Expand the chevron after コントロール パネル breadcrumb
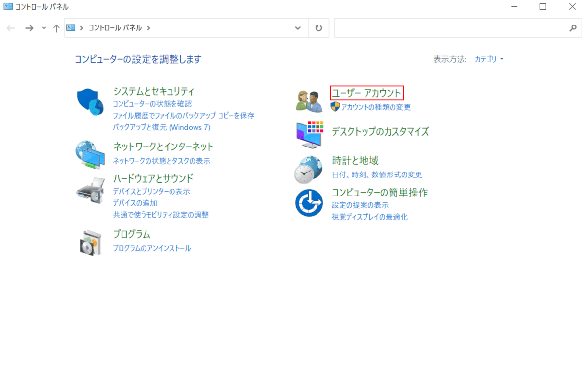Viewport: 586px width, 392px height. tap(149, 28)
